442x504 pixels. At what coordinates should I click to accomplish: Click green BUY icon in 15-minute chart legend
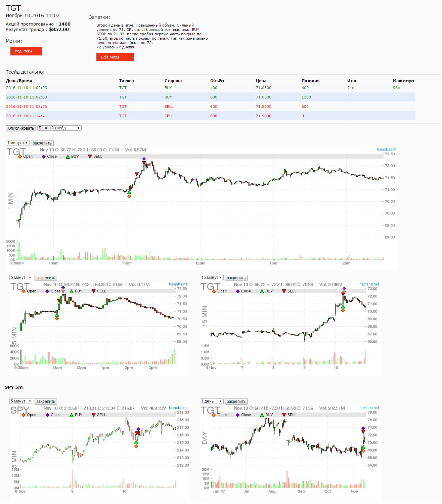262,291
